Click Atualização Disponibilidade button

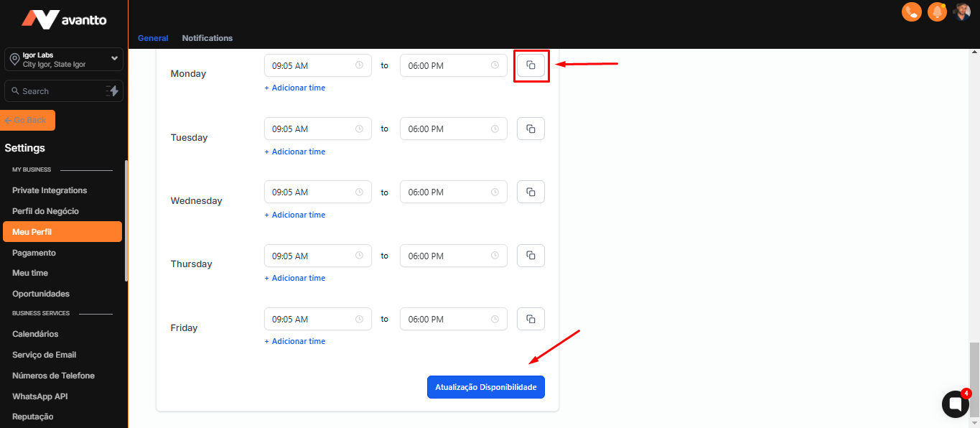[x=486, y=387]
